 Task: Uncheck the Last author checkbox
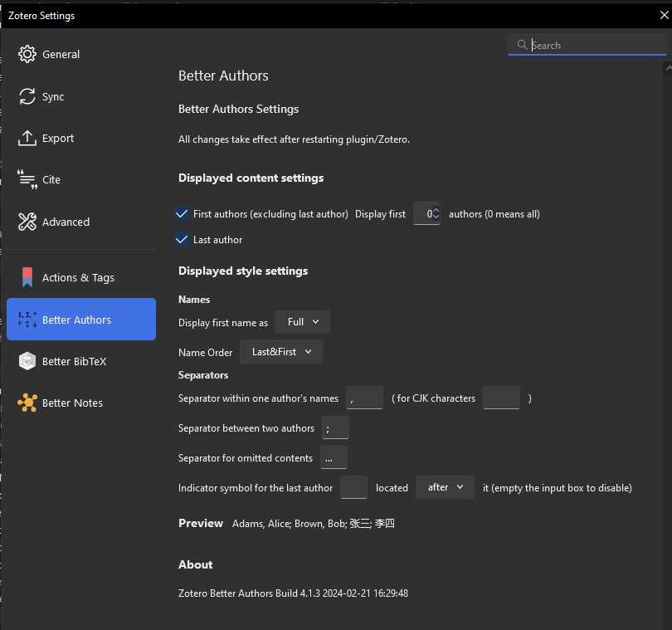pos(182,239)
